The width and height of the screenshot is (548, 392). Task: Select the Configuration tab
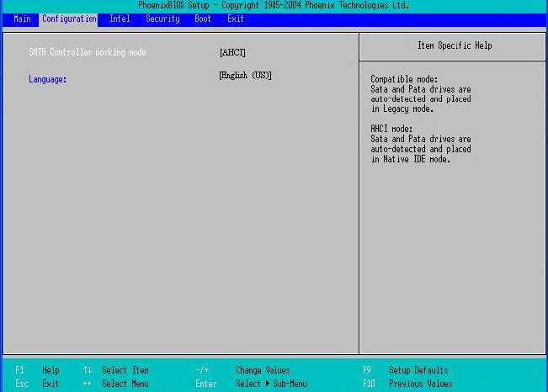[69, 19]
